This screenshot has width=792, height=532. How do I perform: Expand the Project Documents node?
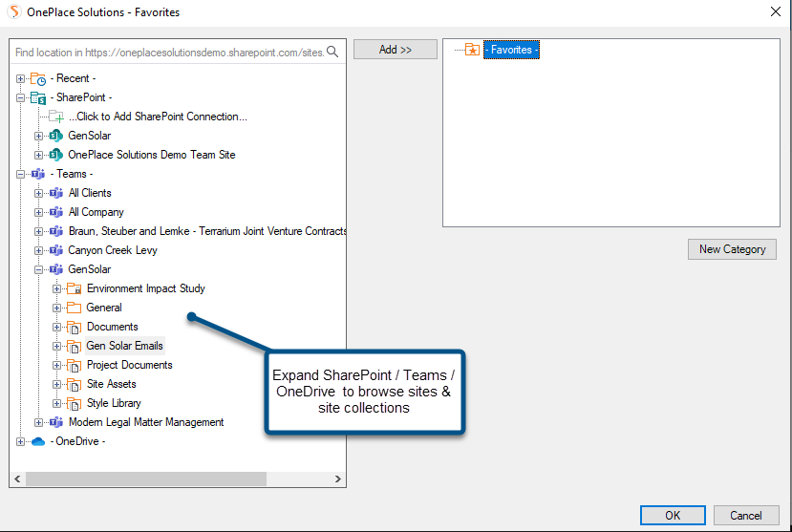(x=56, y=366)
